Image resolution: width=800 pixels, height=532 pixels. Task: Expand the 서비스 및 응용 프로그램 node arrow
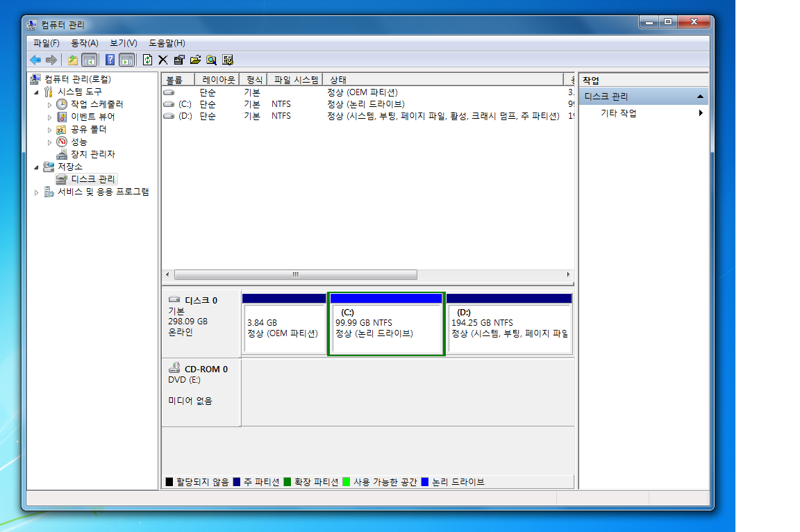pos(36,192)
